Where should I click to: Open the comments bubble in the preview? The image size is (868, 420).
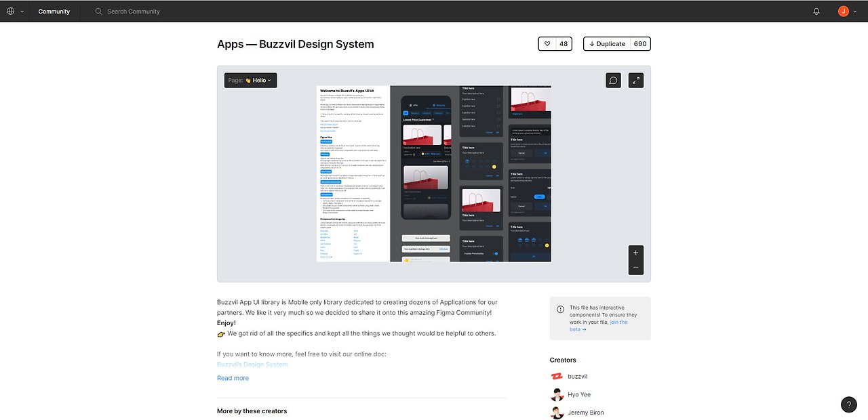pyautogui.click(x=613, y=80)
